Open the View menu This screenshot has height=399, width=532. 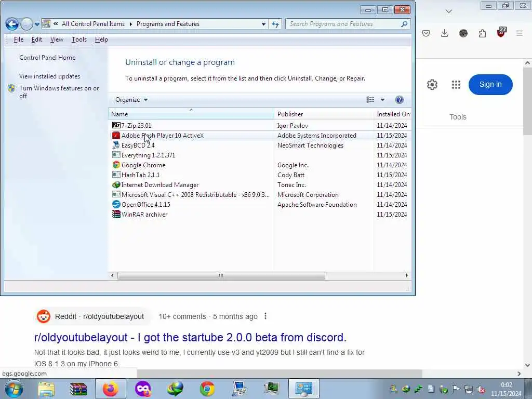click(x=57, y=39)
